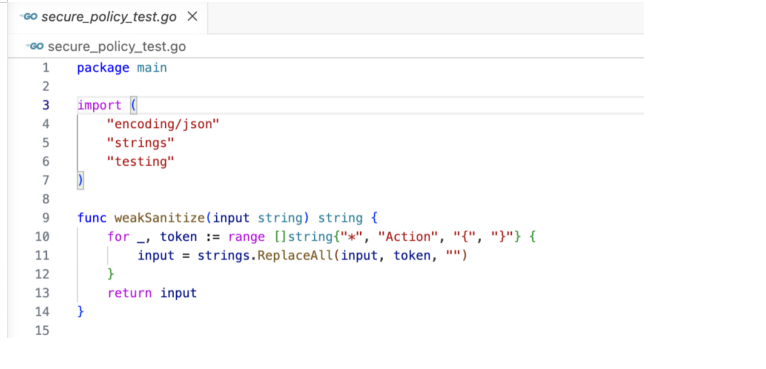This screenshot has width=766, height=369.
Task: Click the 'import' keyword on line 3
Action: (99, 106)
